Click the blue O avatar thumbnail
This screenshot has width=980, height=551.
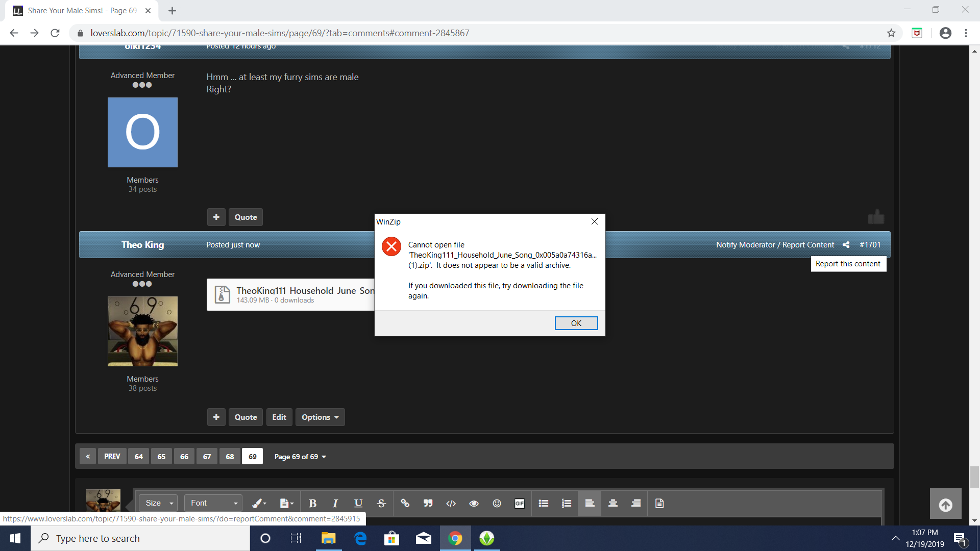pos(142,132)
